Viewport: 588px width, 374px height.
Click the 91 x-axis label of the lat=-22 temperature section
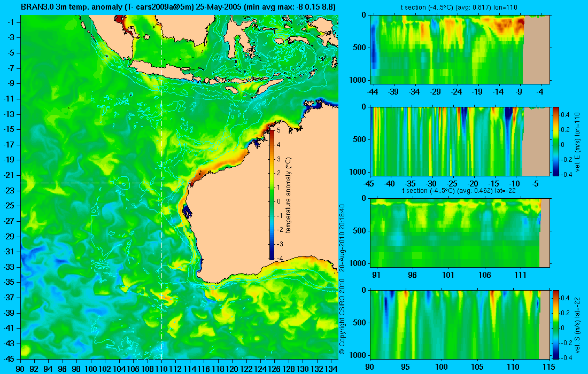point(376,275)
